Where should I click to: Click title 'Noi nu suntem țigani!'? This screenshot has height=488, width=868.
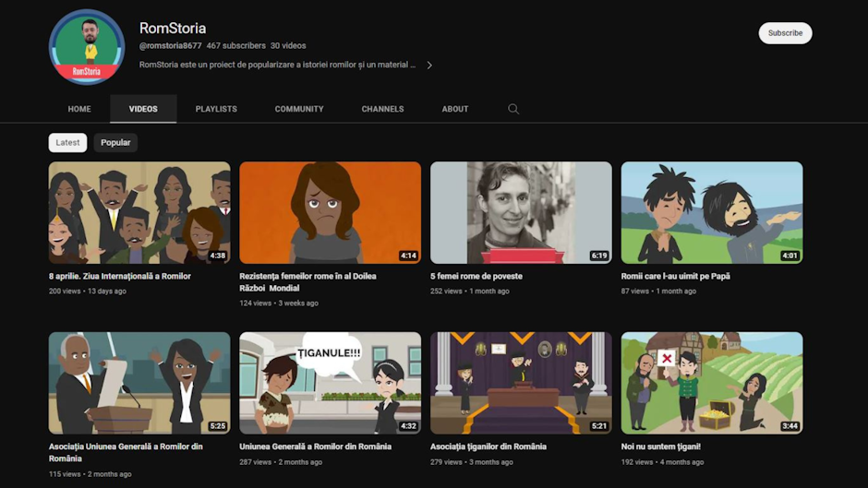(661, 446)
